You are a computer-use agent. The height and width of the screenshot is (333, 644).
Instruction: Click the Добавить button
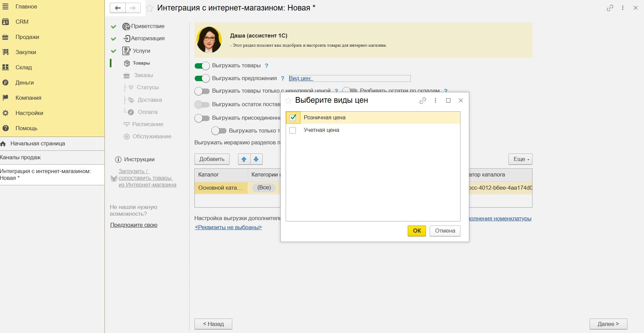click(x=212, y=159)
